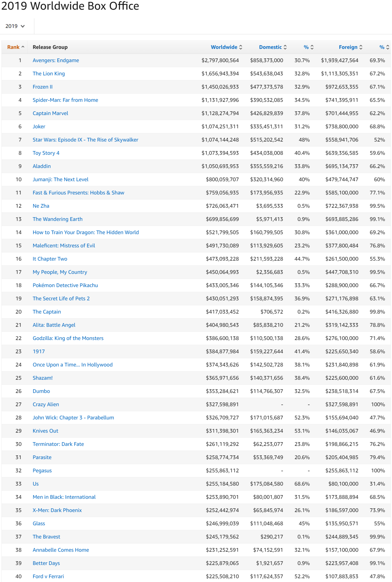Open How to Train Your Dragon link

click(x=86, y=232)
